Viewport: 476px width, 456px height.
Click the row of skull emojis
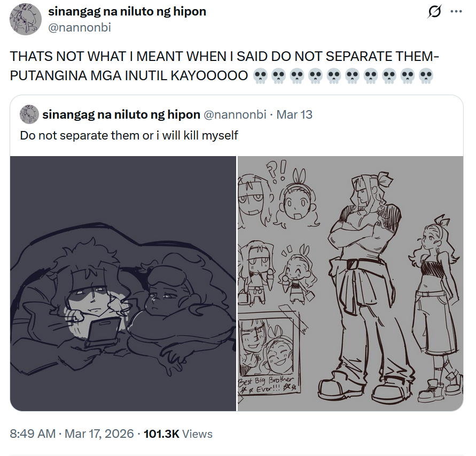343,76
